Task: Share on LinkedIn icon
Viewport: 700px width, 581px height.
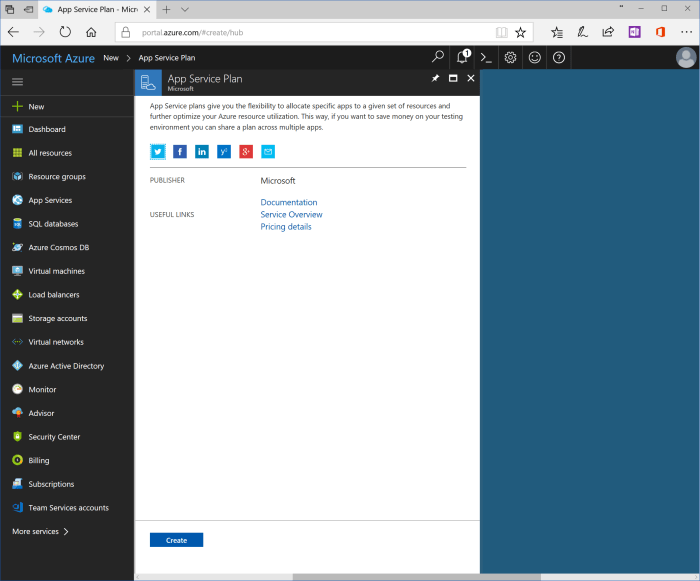Action: [202, 152]
